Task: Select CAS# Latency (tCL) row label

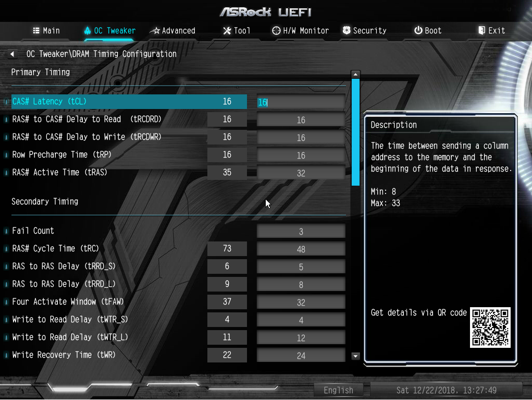Action: (x=50, y=102)
